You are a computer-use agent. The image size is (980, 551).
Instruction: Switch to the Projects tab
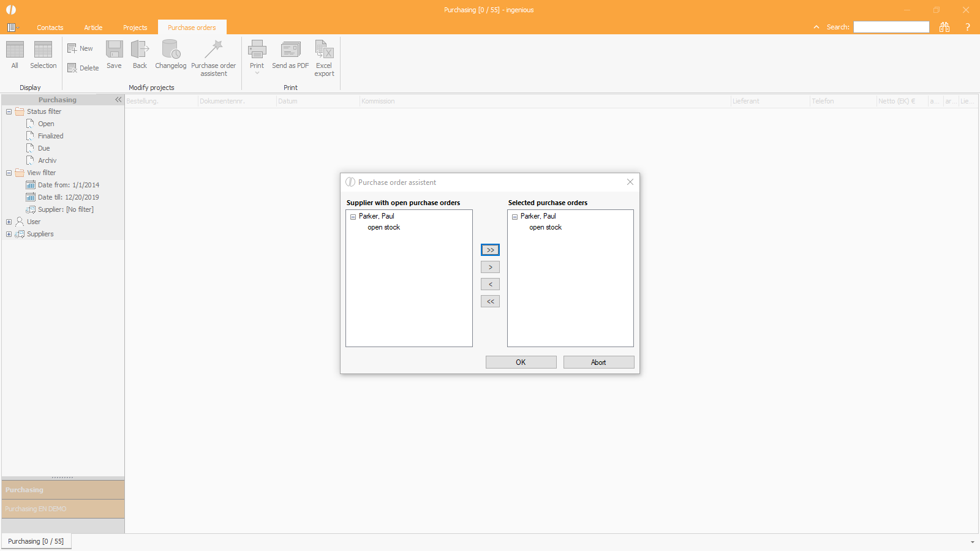pyautogui.click(x=135, y=27)
